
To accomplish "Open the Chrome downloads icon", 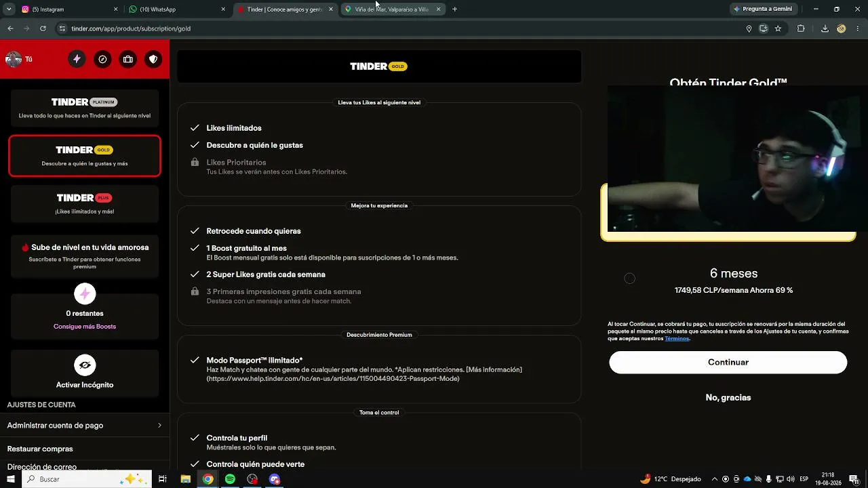I will point(825,28).
